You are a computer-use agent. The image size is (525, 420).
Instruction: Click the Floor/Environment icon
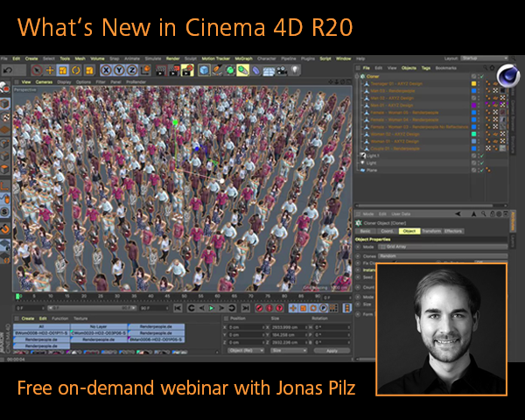(269, 70)
